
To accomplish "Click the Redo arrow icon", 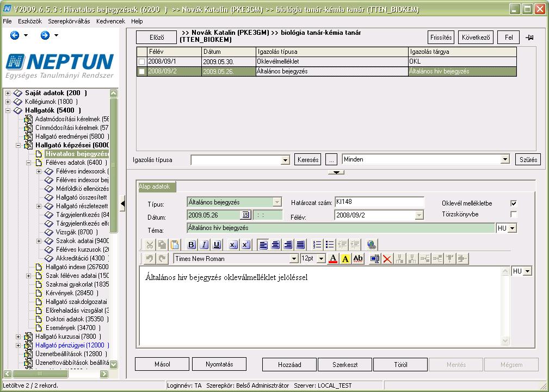I will [162, 259].
